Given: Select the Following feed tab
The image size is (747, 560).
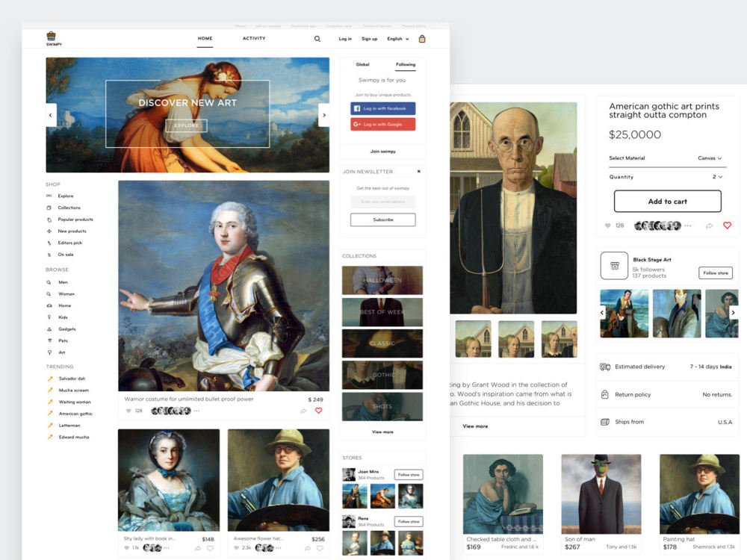Looking at the screenshot, I should click(406, 64).
